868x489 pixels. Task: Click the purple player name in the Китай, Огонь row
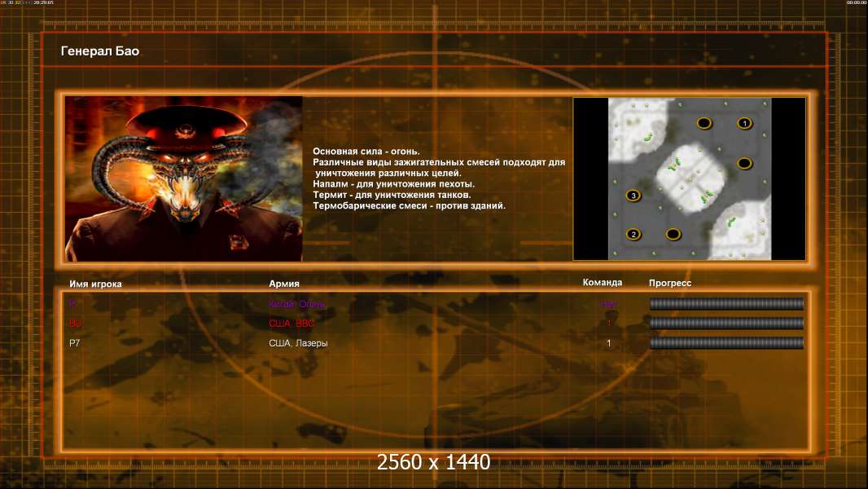(x=72, y=303)
